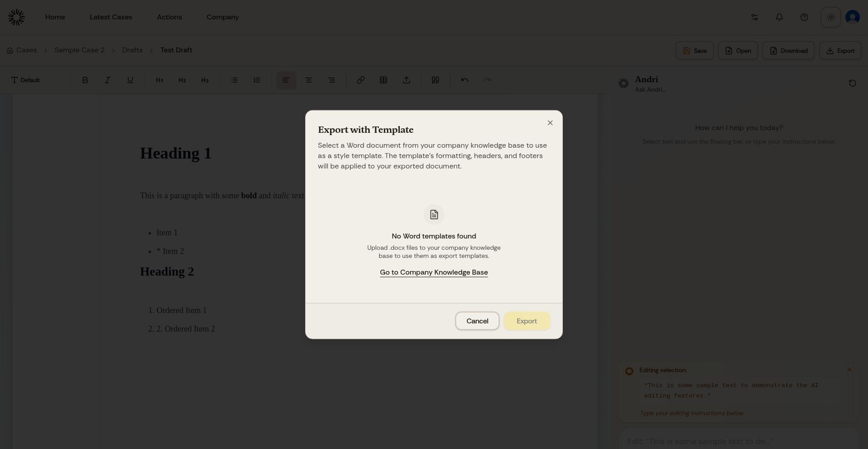
Task: Toggle underline formatting
Action: coord(130,80)
